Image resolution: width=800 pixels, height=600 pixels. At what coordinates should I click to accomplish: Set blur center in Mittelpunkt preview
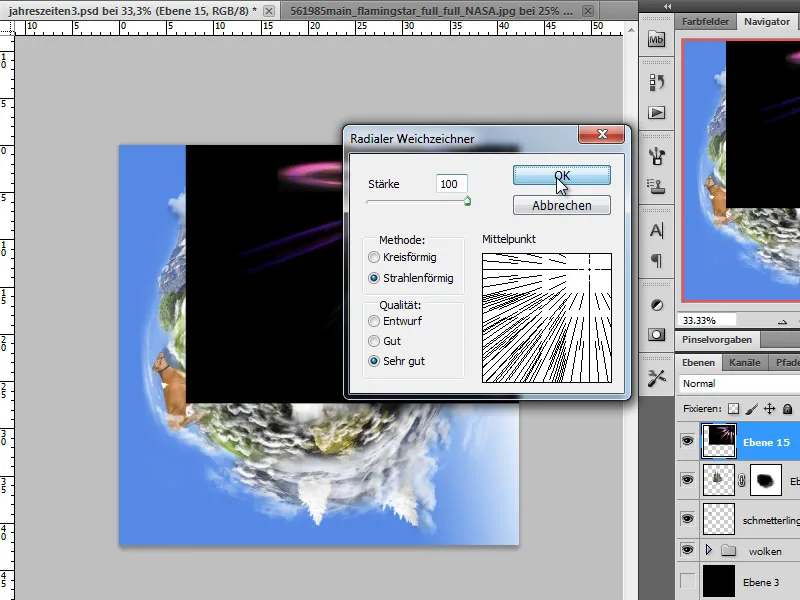point(546,318)
